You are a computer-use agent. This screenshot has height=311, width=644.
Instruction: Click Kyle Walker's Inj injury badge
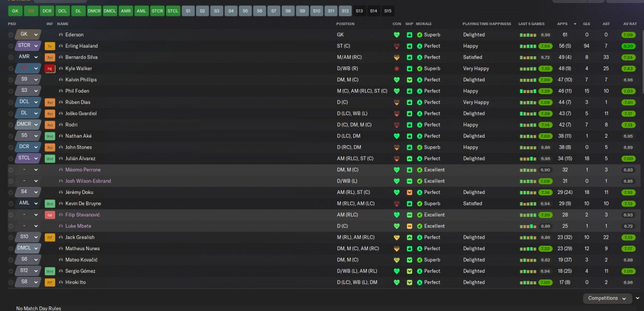tap(50, 68)
